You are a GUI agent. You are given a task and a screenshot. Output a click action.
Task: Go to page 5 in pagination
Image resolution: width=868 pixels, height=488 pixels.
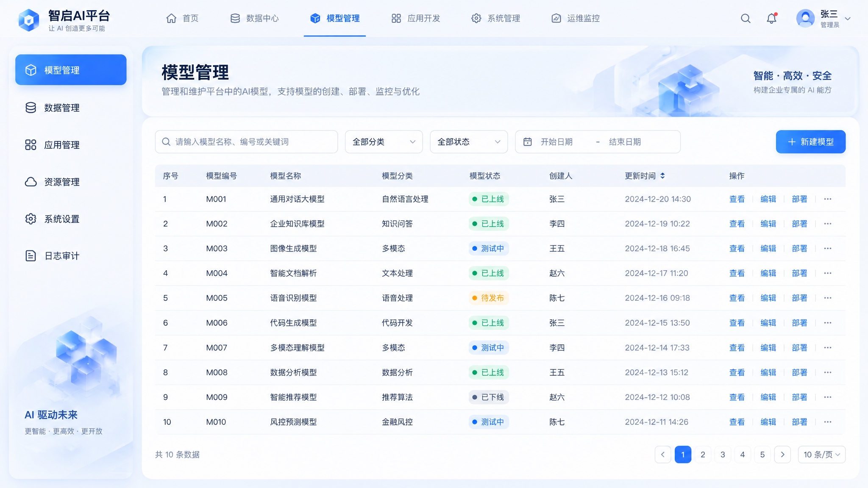click(762, 455)
